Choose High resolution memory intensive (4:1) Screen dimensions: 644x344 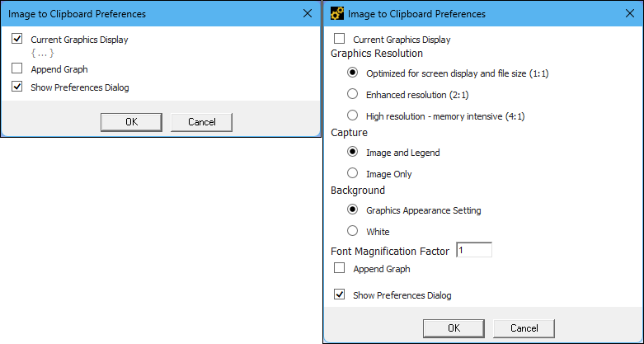(x=353, y=115)
